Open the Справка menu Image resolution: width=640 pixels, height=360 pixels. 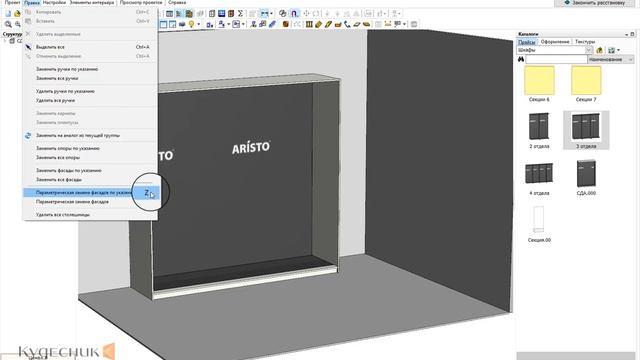(177, 2)
